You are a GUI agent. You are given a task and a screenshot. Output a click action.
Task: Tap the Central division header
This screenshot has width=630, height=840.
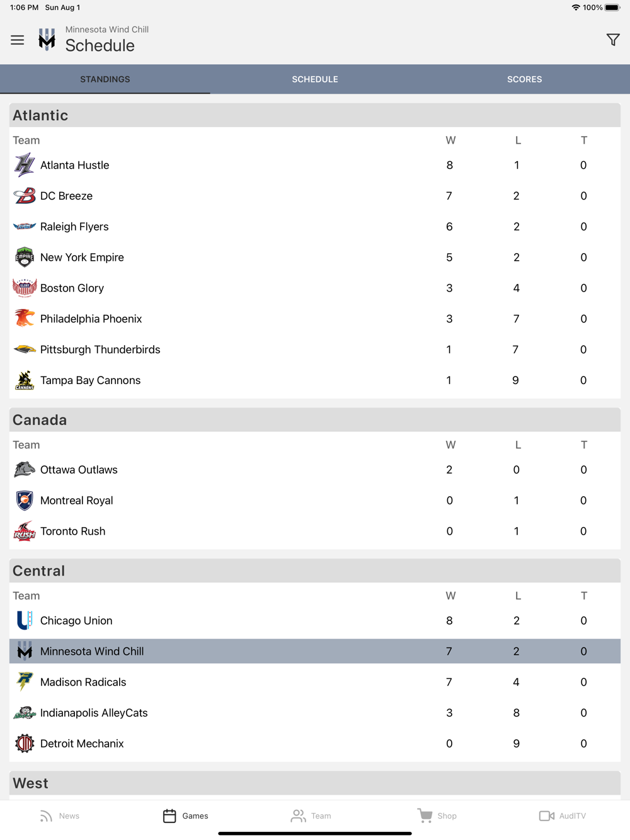click(x=315, y=570)
